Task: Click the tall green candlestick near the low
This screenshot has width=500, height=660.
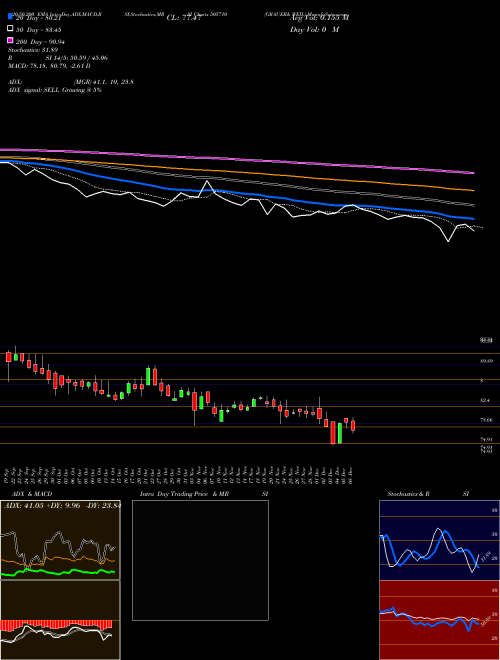Action: pyautogui.click(x=340, y=433)
